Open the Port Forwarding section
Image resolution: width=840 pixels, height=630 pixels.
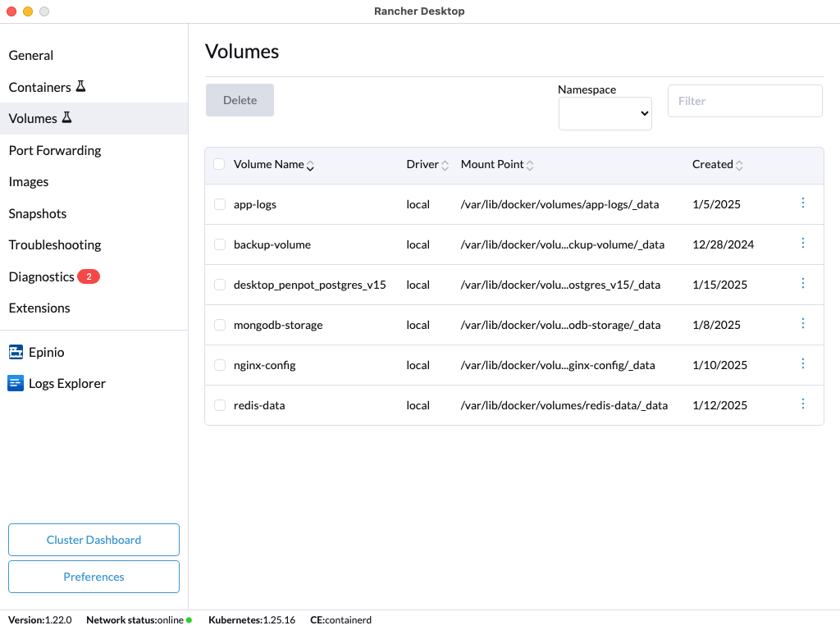(x=54, y=150)
